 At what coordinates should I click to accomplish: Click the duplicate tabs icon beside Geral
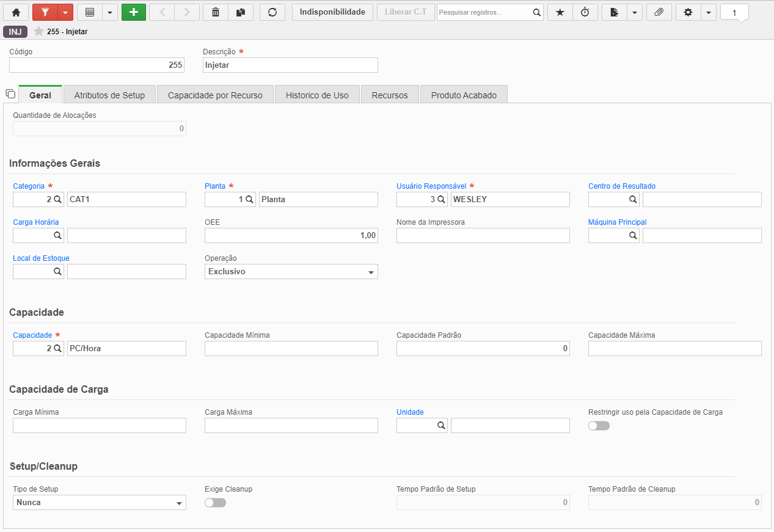pyautogui.click(x=10, y=93)
